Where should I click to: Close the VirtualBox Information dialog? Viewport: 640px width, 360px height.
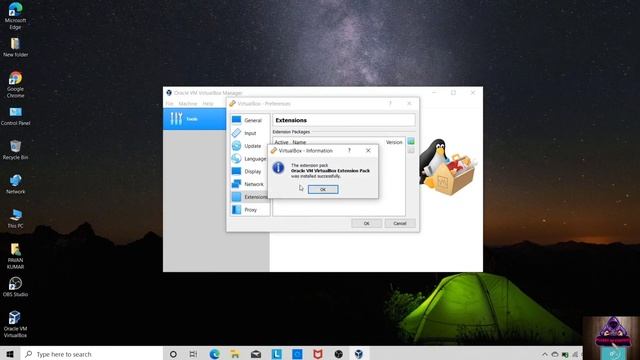click(x=368, y=151)
